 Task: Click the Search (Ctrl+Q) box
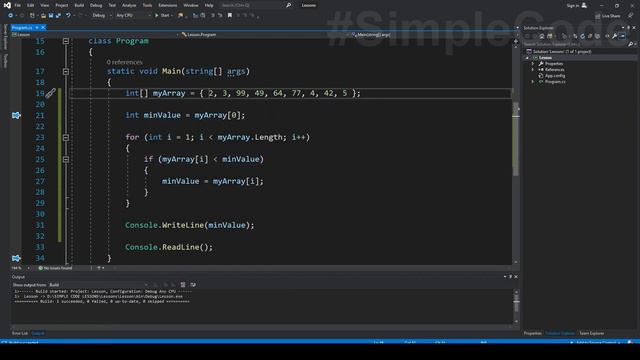pyautogui.click(x=256, y=5)
